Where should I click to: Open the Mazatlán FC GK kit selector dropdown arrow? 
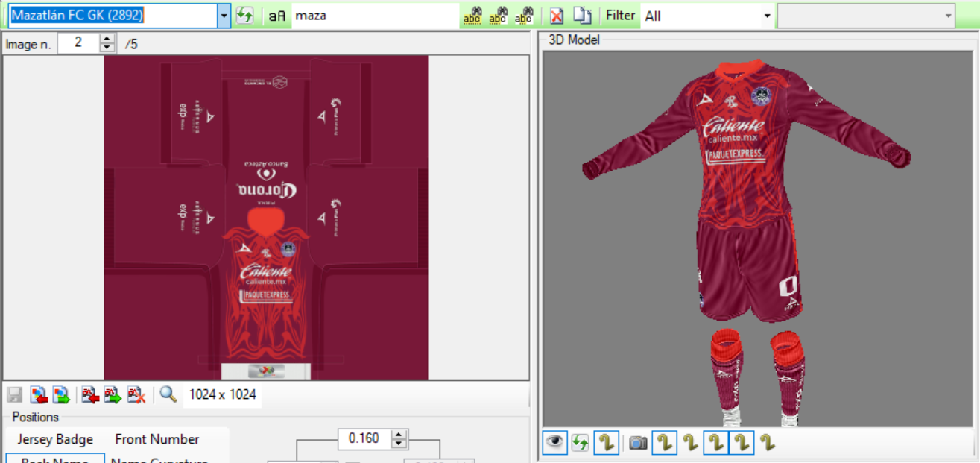[x=224, y=16]
